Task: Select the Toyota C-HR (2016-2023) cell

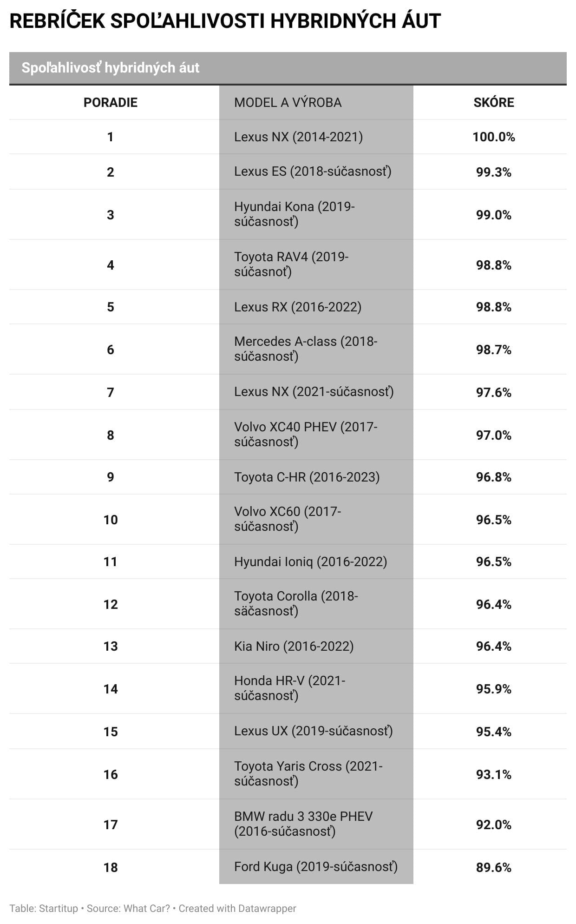Action: coord(307,477)
